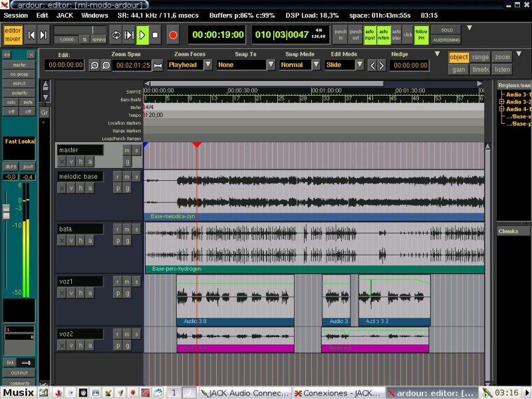Toggle auto input button
The width and height of the screenshot is (532, 399).
click(370, 35)
